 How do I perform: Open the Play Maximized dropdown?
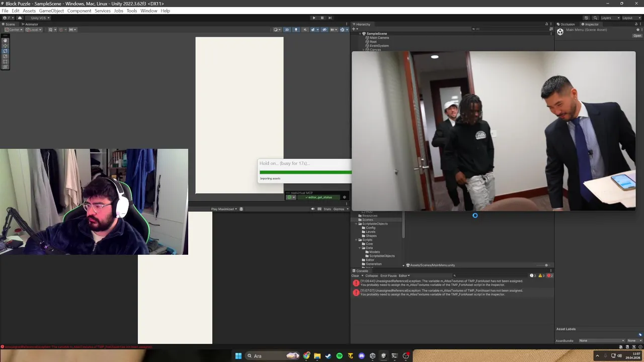click(224, 209)
